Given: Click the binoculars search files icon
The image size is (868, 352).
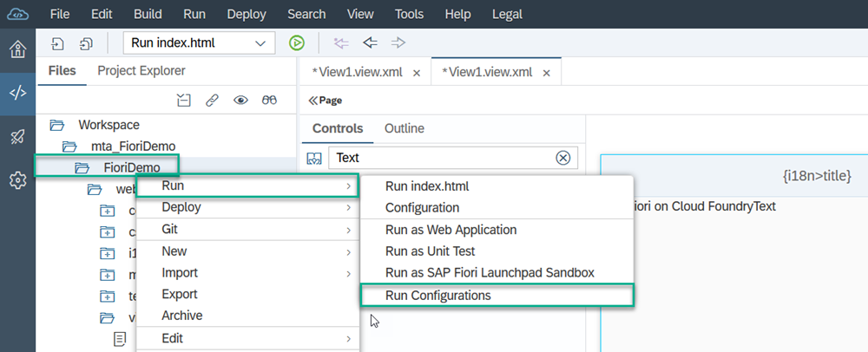Looking at the screenshot, I should tap(270, 100).
